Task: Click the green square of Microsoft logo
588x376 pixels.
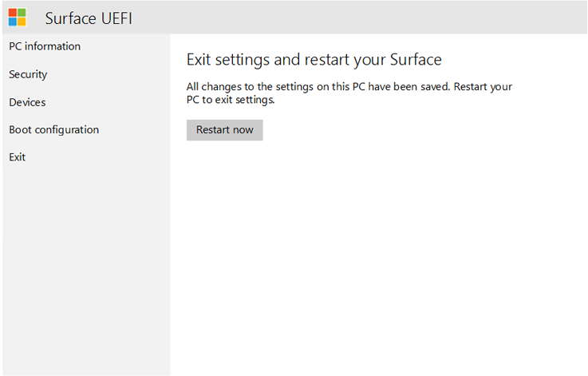Action: tap(22, 13)
